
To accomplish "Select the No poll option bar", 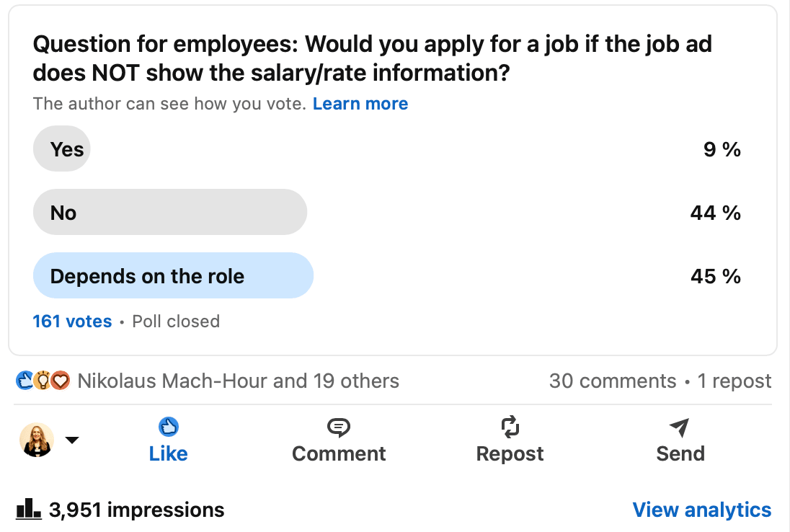I will tap(170, 212).
